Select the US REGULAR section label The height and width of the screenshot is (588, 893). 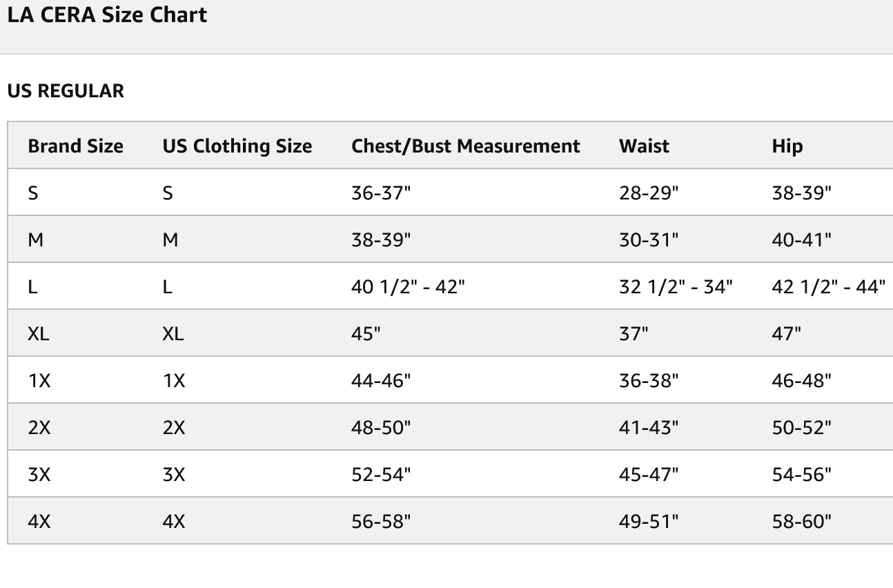click(66, 91)
